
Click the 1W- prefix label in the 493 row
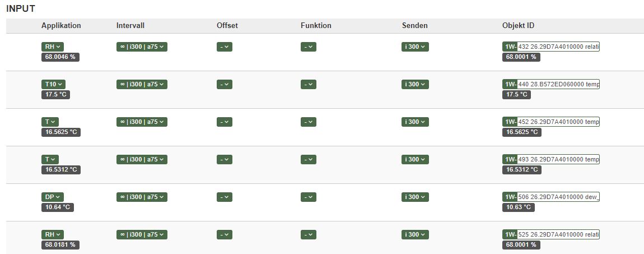click(510, 159)
